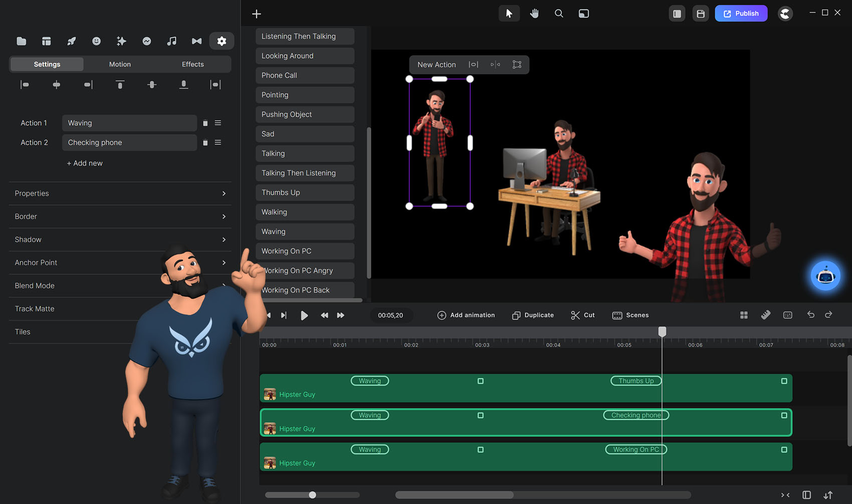Select the hand pan tool
The height and width of the screenshot is (504, 852).
tap(534, 14)
